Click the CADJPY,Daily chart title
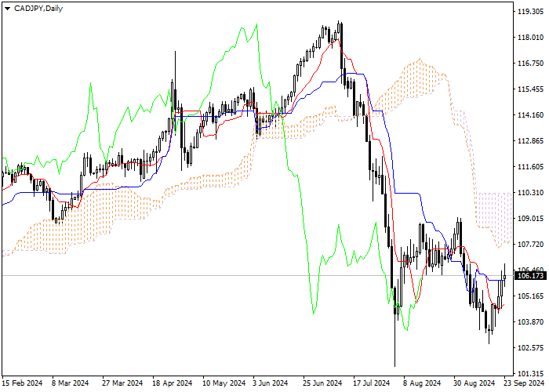The image size is (549, 392). 38,9
